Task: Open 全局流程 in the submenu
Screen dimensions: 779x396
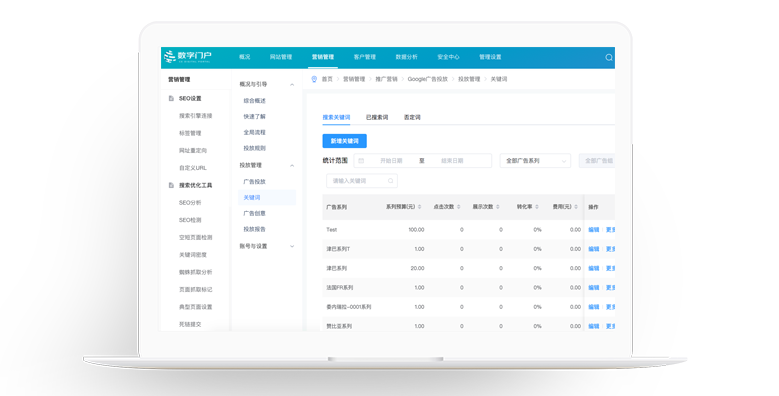Action: coord(254,132)
